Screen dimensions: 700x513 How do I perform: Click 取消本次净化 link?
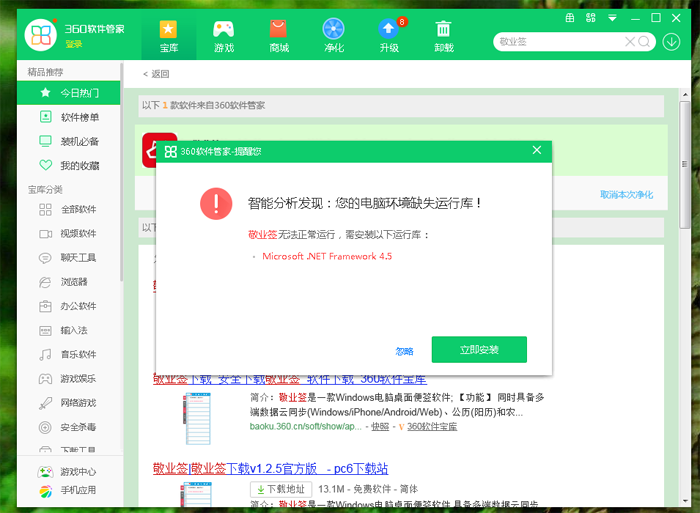click(626, 194)
